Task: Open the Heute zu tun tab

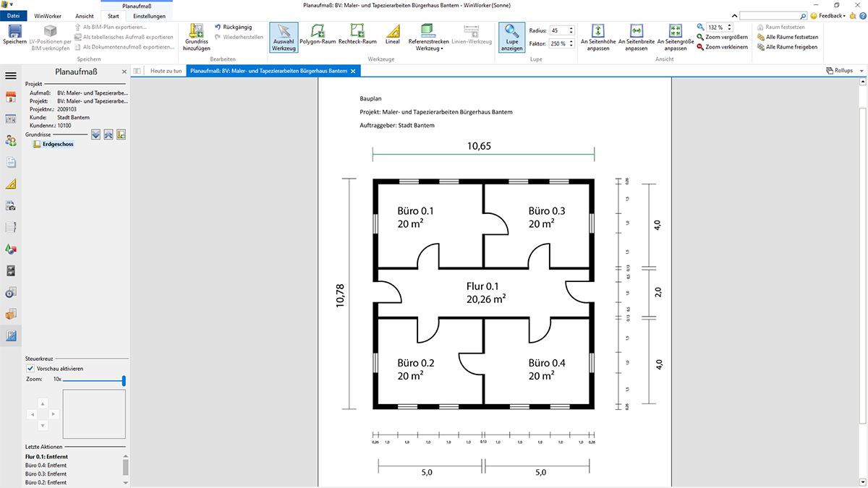Action: 166,71
